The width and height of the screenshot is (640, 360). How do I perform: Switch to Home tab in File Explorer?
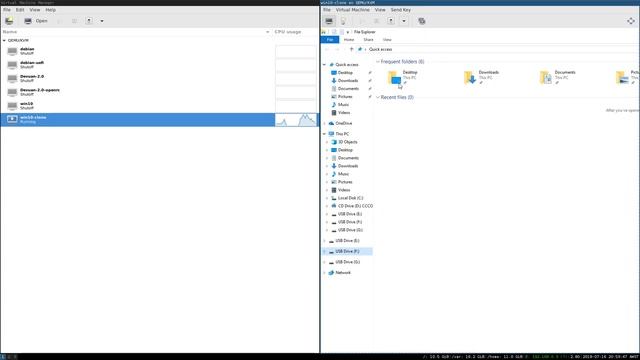coord(349,40)
